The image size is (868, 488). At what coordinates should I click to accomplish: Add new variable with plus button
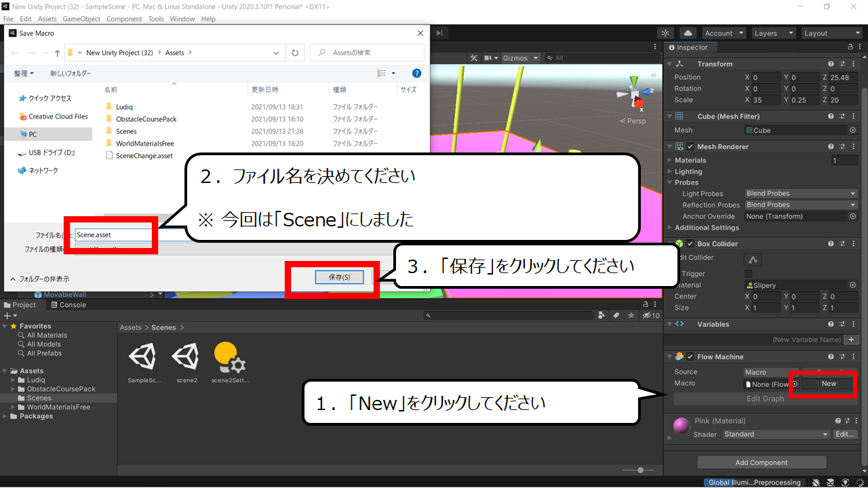(852, 340)
